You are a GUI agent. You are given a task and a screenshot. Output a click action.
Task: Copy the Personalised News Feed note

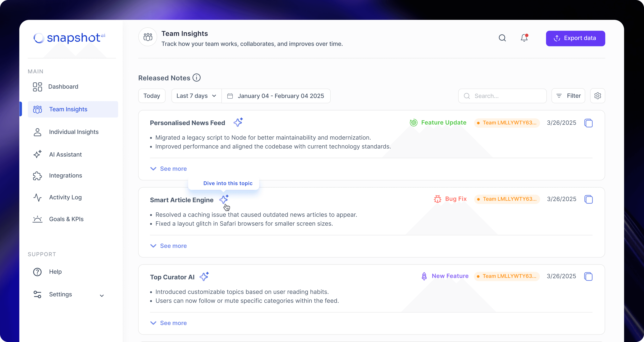click(x=588, y=123)
